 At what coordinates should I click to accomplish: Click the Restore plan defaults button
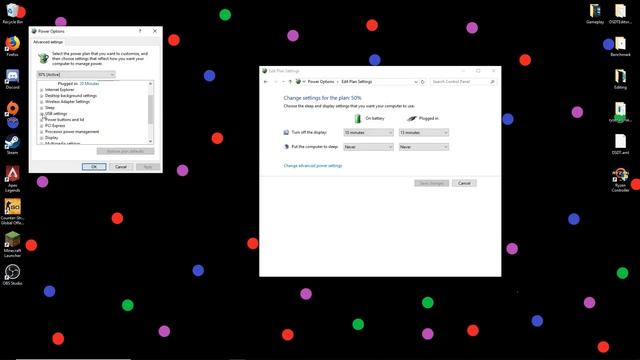(x=125, y=151)
